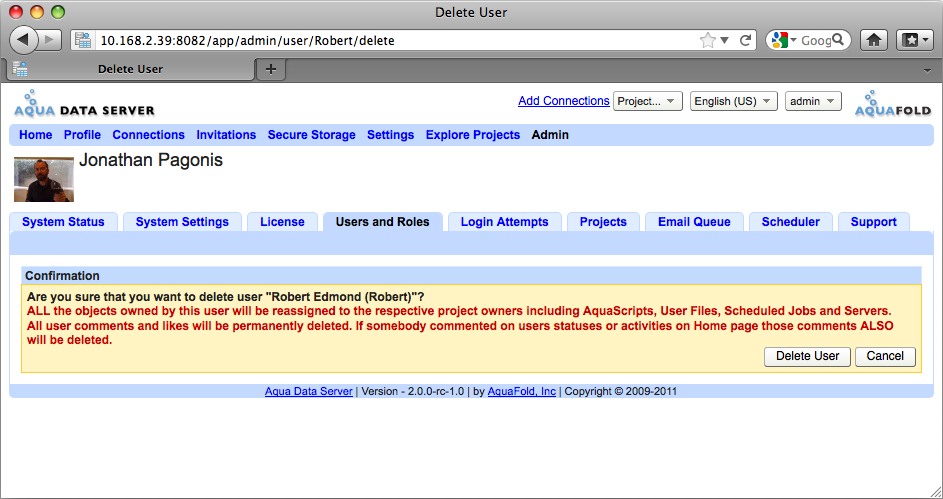Reload the page with refresh icon
This screenshot has width=943, height=499.
(745, 40)
